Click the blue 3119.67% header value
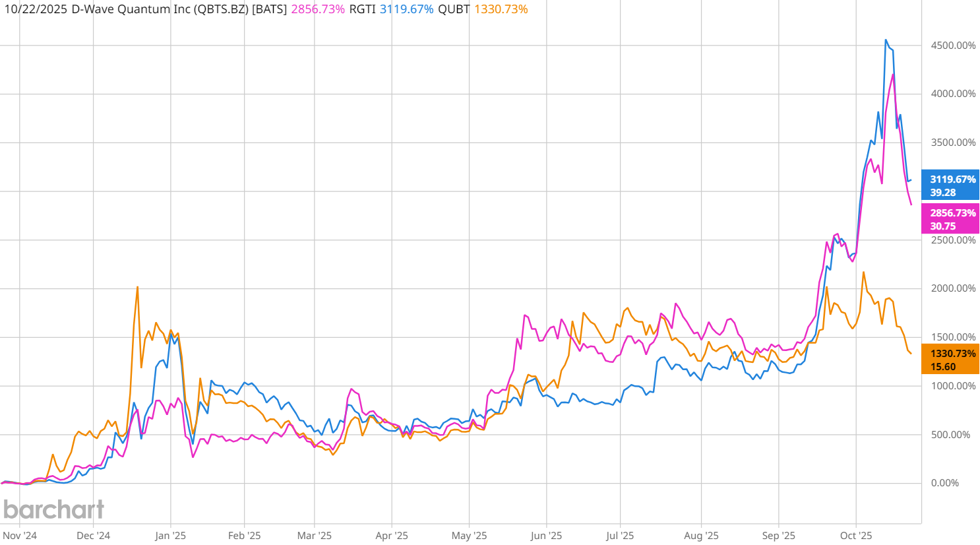The width and height of the screenshot is (980, 545). coord(406,9)
